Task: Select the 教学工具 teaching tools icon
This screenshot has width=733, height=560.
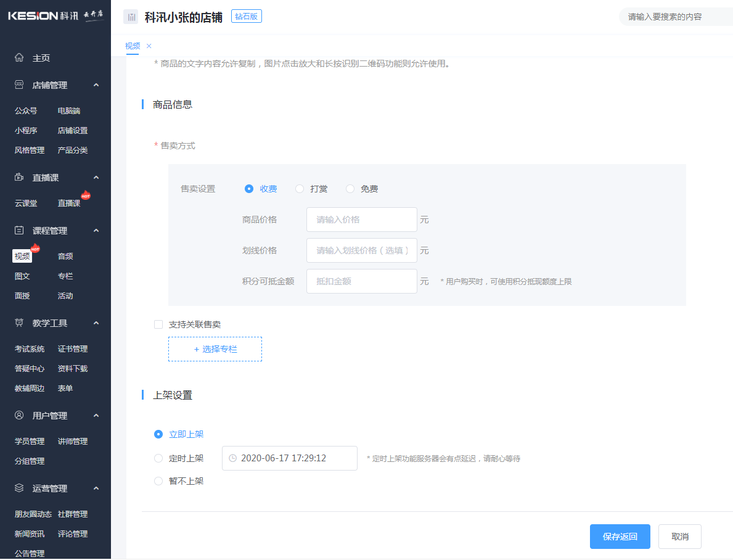Action: click(18, 323)
